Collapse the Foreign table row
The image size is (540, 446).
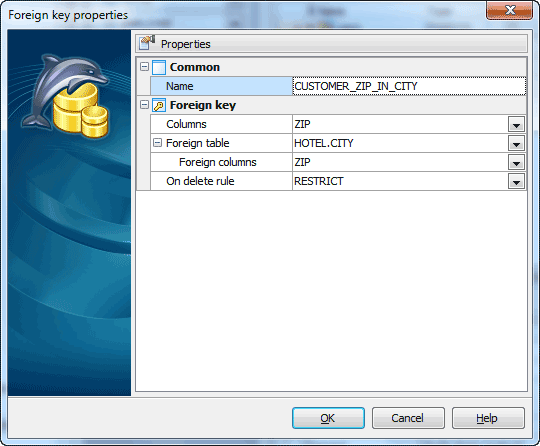pos(157,143)
